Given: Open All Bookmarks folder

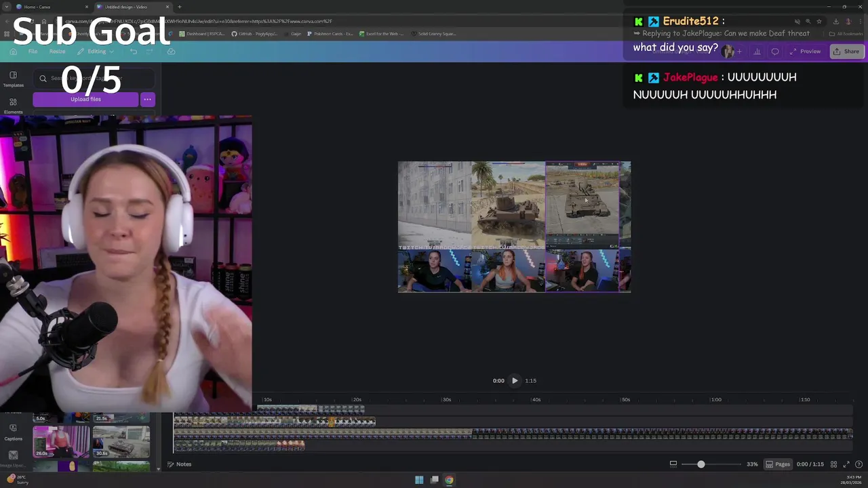Looking at the screenshot, I should click(846, 34).
